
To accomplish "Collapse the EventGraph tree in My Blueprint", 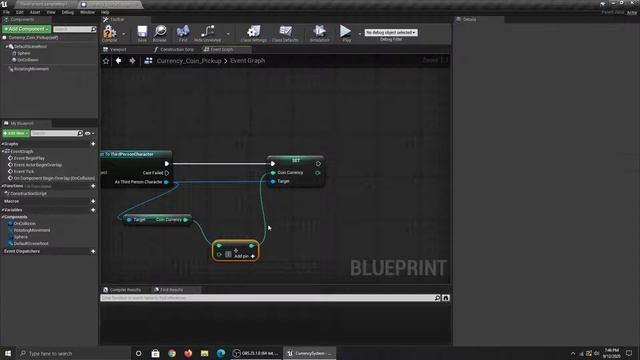I will pyautogui.click(x=3, y=151).
